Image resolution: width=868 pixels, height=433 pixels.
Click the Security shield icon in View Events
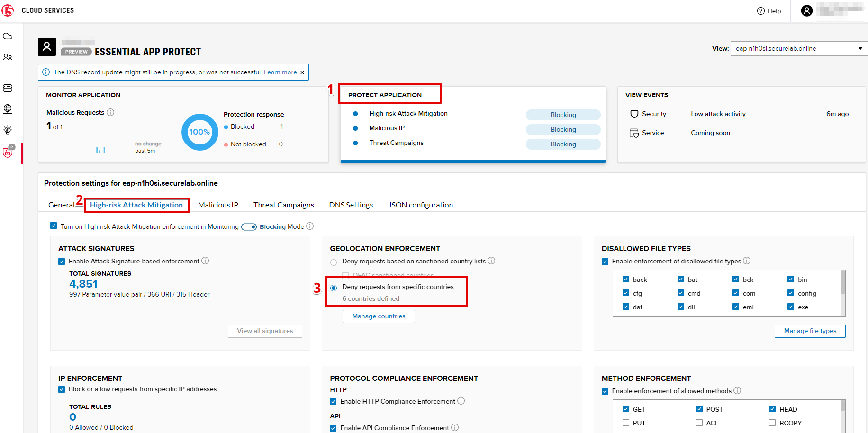pos(634,114)
